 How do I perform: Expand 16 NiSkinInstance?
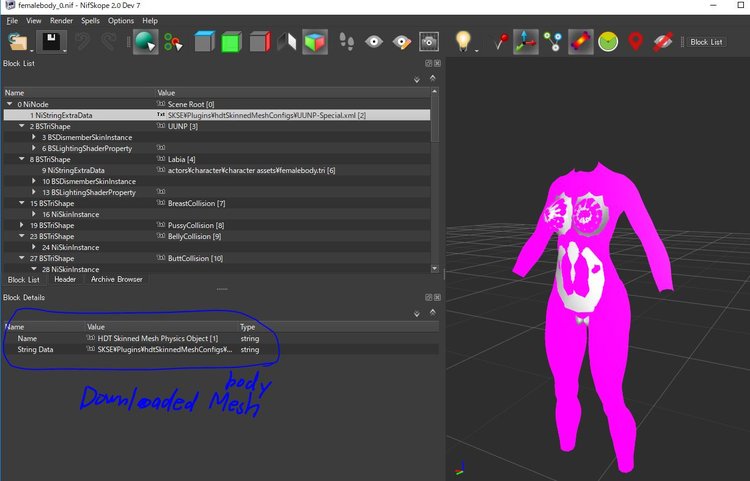click(x=33, y=214)
